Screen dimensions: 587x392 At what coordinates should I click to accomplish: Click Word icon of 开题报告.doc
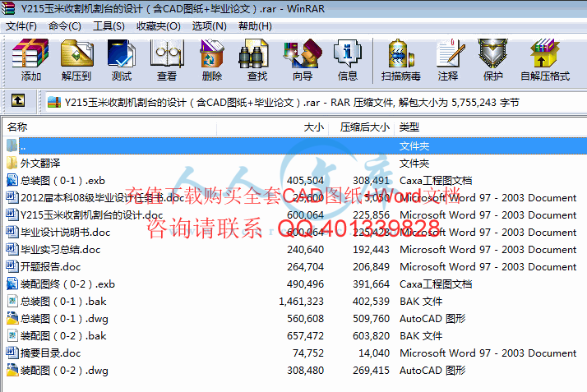[12, 267]
